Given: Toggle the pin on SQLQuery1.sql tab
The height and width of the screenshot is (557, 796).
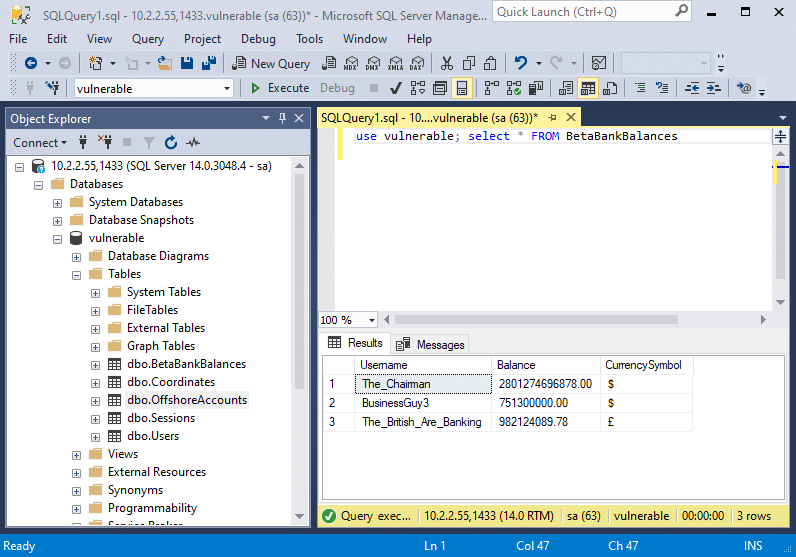Looking at the screenshot, I should (552, 118).
